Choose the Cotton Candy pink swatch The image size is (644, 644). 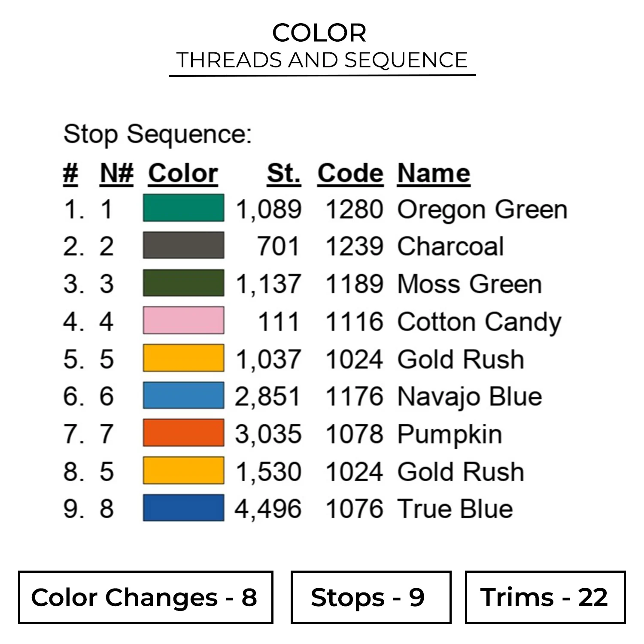(x=183, y=320)
